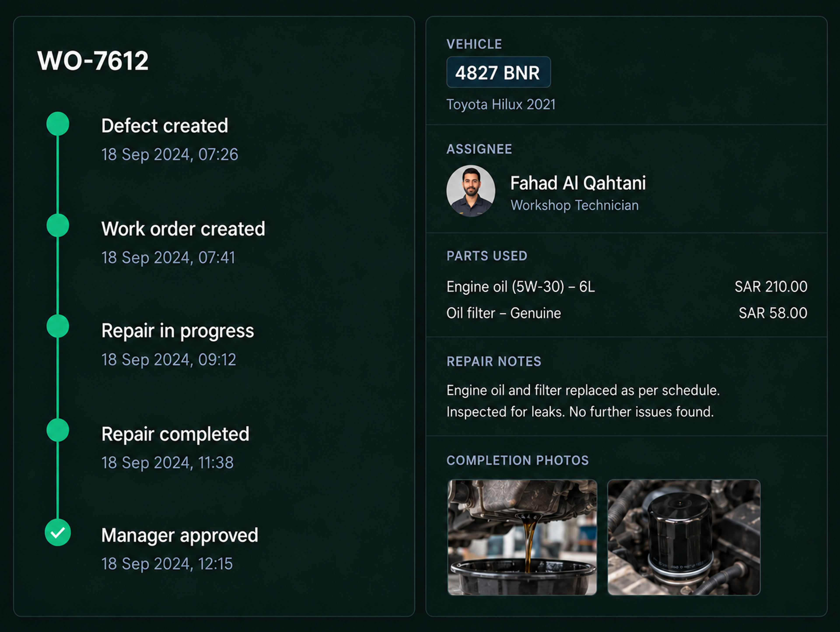Click the assignee name Fahad Al Qahtani
The image size is (840, 632).
point(578,183)
